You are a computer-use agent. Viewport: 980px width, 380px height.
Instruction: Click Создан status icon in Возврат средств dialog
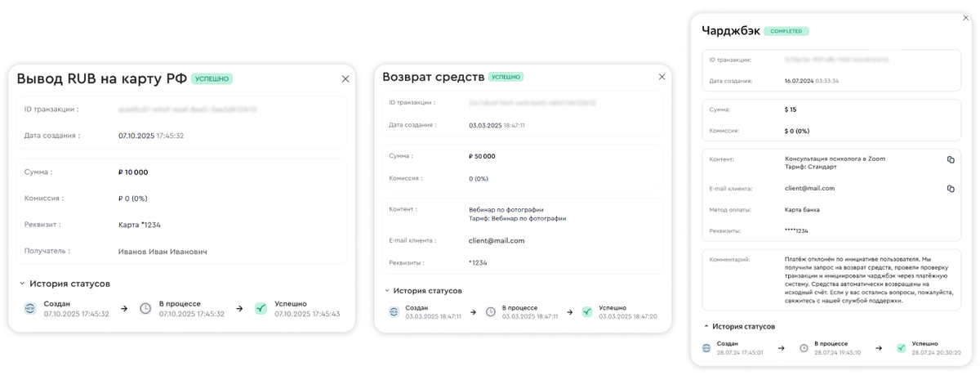(x=394, y=312)
